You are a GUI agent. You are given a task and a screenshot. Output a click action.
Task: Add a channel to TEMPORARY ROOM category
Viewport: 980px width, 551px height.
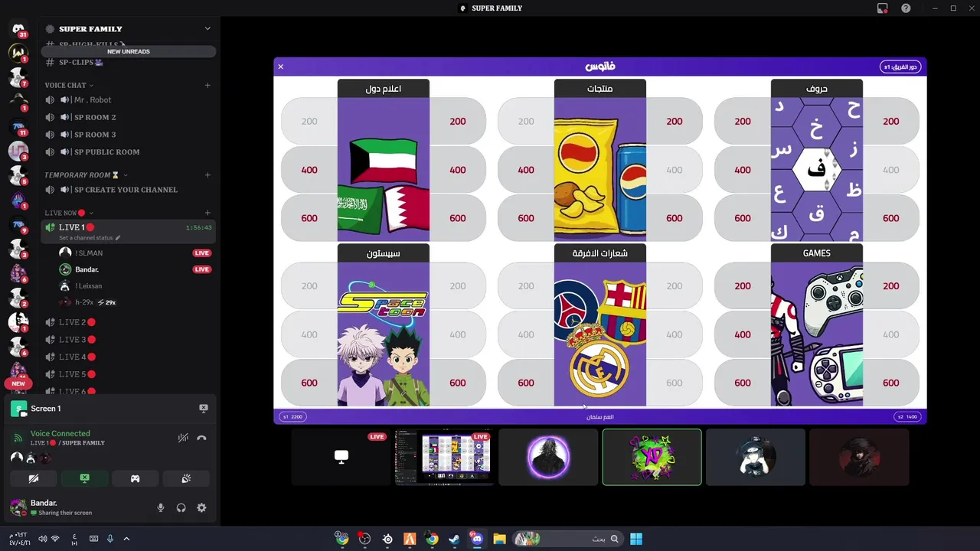tap(207, 174)
